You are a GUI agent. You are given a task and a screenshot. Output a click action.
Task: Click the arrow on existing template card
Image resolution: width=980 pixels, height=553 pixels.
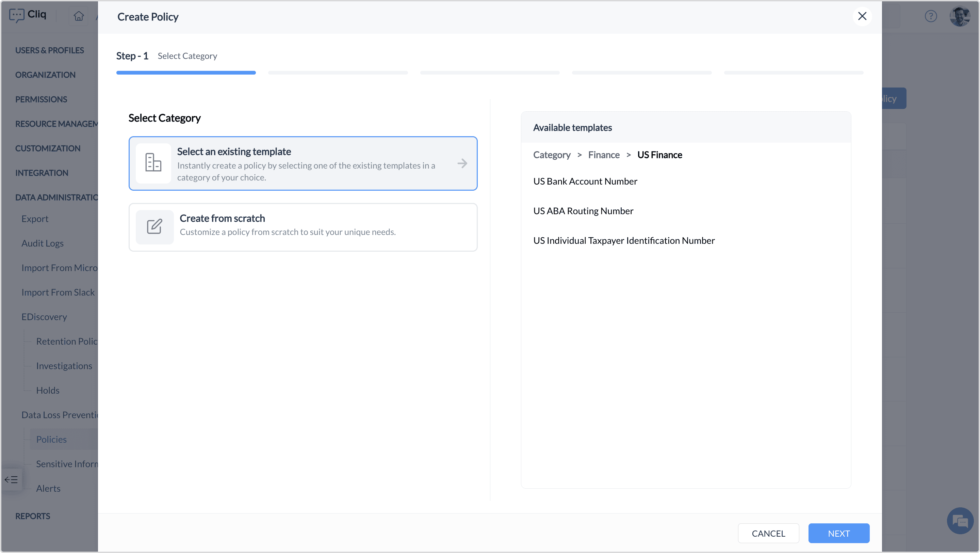point(462,163)
